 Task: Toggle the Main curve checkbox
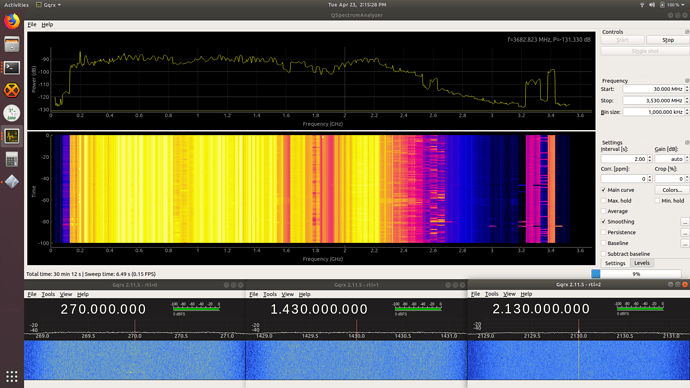[604, 190]
